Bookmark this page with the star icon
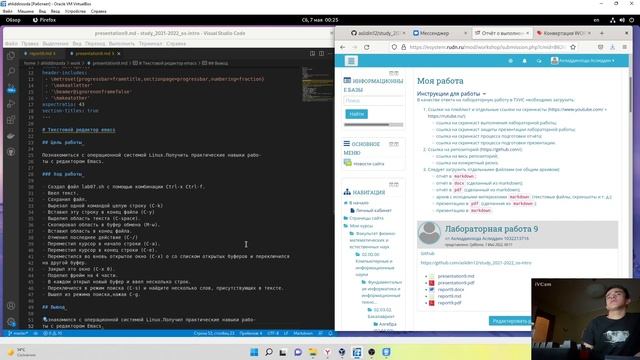Image resolution: width=640 pixels, height=360 pixels. point(573,47)
